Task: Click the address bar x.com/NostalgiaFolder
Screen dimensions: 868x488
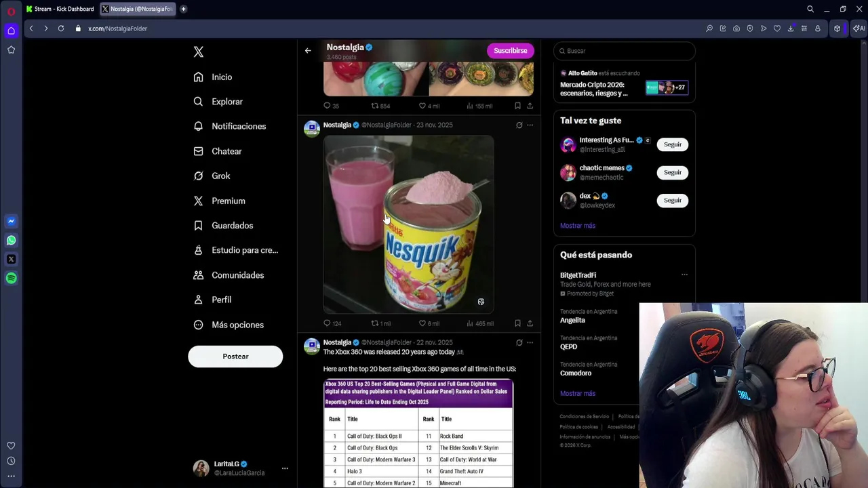Action: (117, 28)
